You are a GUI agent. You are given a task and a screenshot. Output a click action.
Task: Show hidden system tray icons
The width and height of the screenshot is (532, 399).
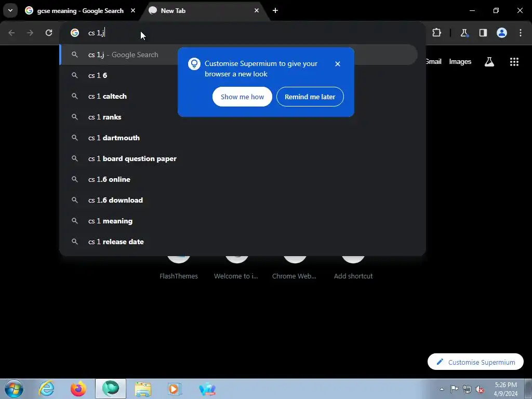click(442, 389)
